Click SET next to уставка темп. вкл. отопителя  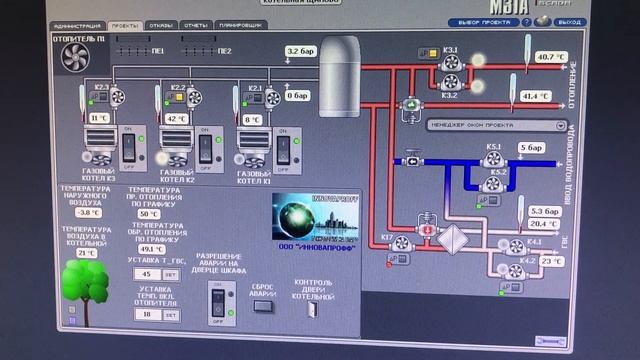[x=171, y=316]
